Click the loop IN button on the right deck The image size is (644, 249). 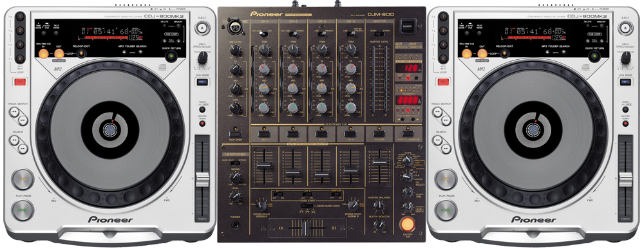(x=466, y=53)
